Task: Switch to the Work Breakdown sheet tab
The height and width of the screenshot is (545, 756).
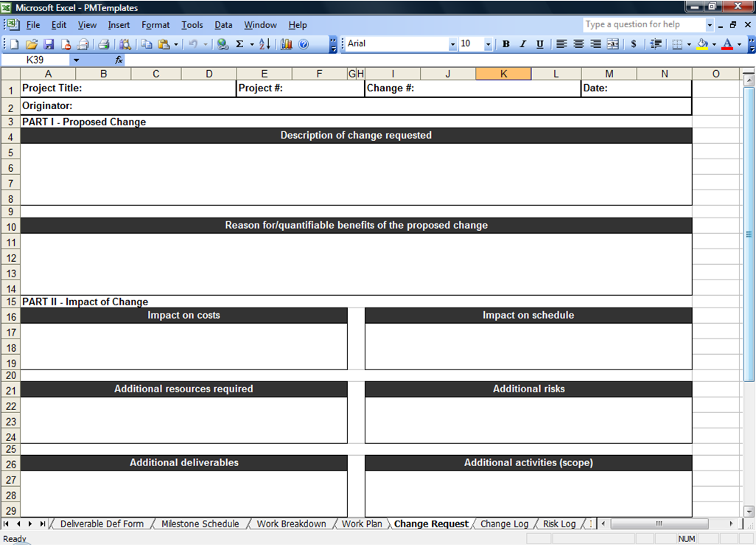Action: (x=291, y=524)
